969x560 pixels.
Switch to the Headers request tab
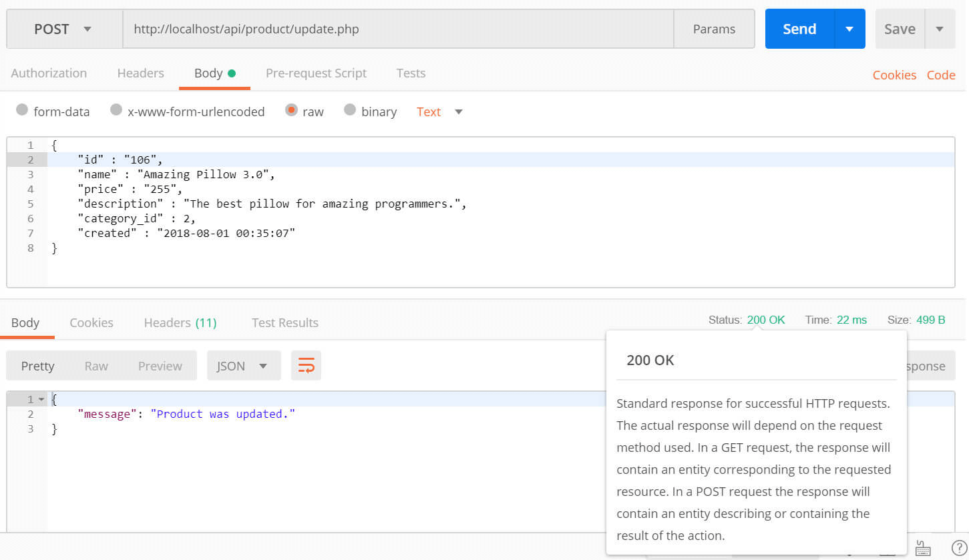point(140,73)
